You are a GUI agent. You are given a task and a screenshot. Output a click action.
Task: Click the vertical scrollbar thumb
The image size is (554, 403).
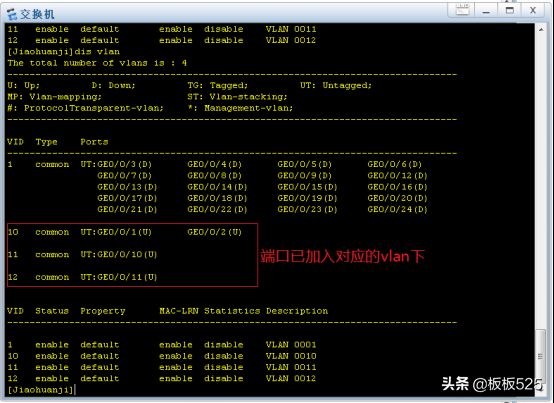click(540, 356)
